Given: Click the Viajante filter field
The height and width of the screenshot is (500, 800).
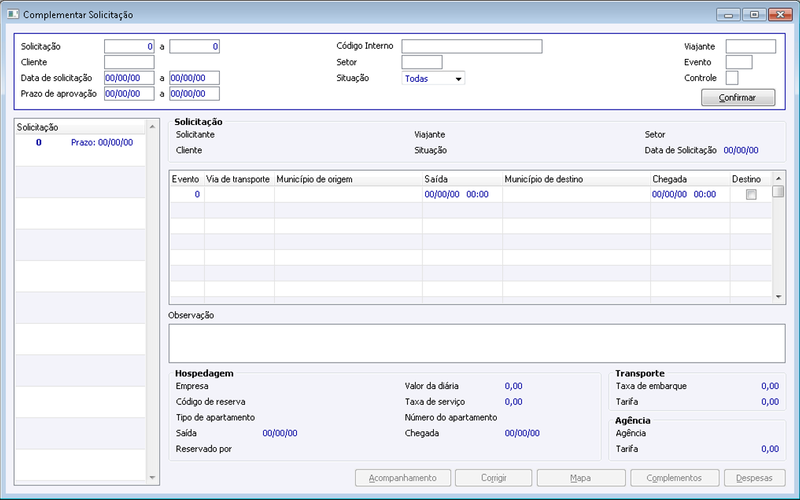Looking at the screenshot, I should (x=751, y=46).
